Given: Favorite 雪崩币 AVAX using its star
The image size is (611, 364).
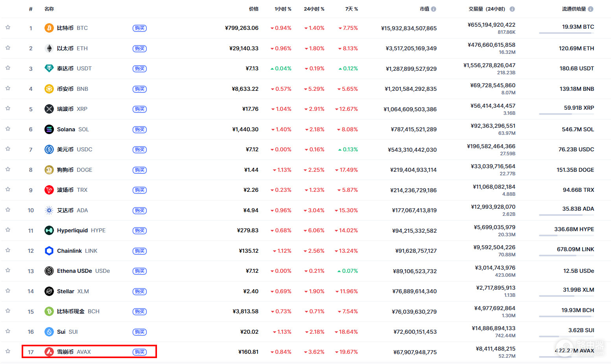Looking at the screenshot, I should (8, 351).
